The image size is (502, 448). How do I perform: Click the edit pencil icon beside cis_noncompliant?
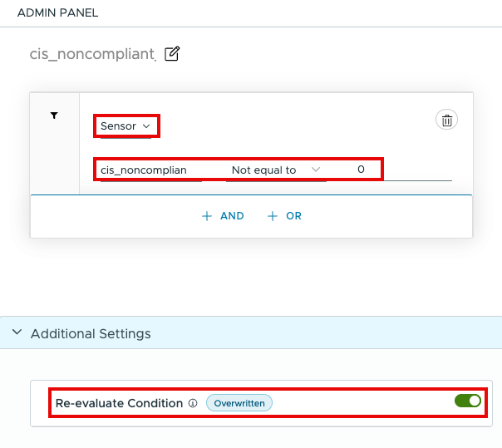tap(172, 54)
